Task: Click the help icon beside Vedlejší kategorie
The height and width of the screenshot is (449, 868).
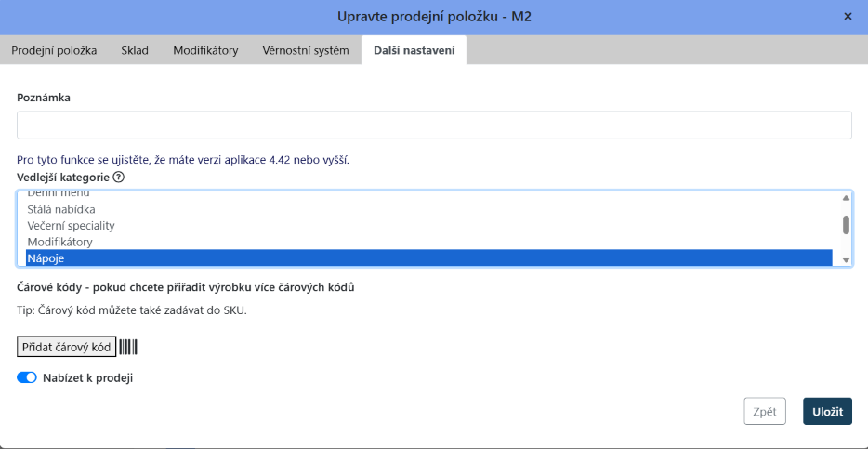Action: pyautogui.click(x=119, y=177)
